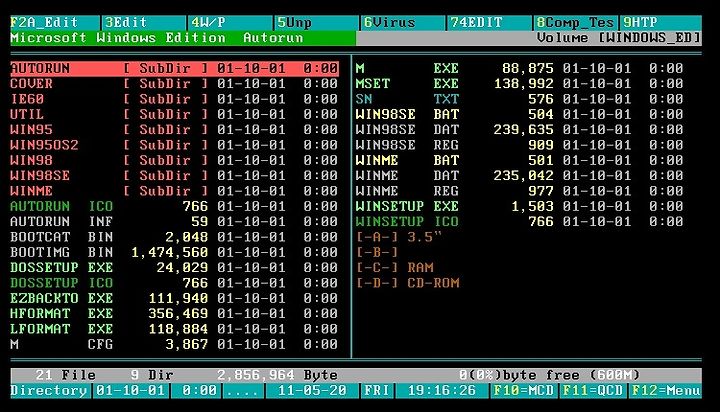The image size is (720, 412).
Task: Open the WIN98SE subdirectory
Action: (x=174, y=175)
